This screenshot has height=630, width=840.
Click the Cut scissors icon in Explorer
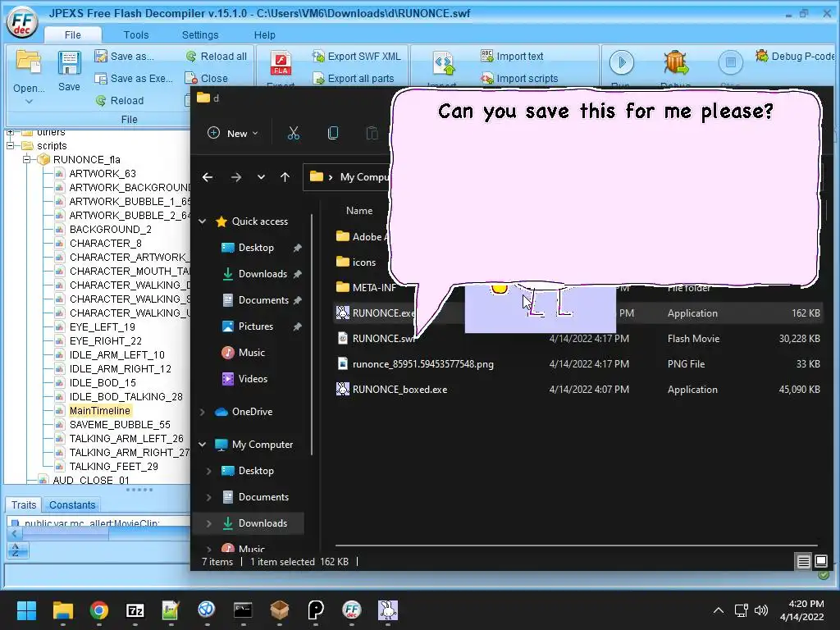click(294, 133)
